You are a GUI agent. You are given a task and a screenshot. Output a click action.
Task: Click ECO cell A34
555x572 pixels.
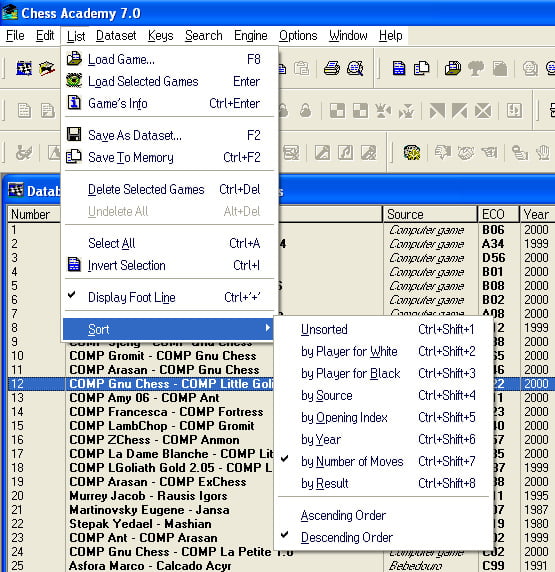pos(493,244)
